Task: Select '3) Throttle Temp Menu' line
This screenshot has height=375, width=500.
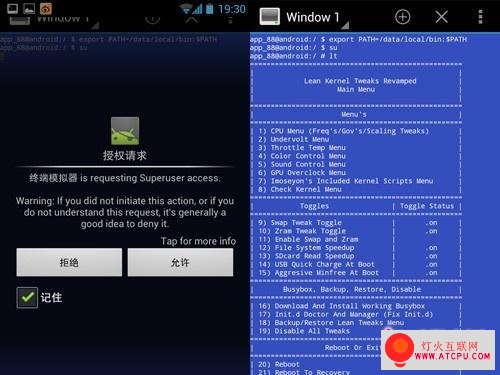Action: tap(302, 148)
